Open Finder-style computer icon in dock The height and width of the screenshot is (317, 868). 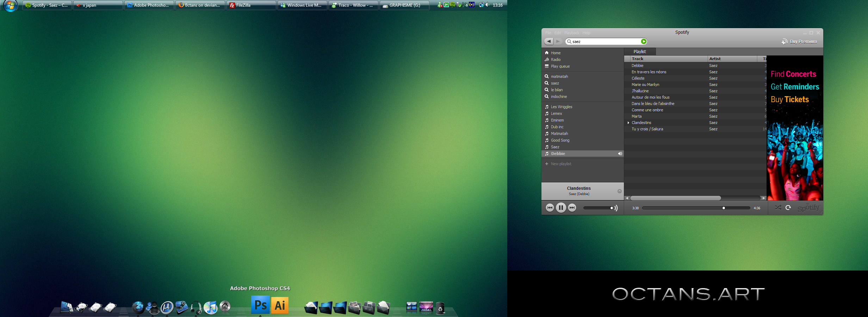66,307
